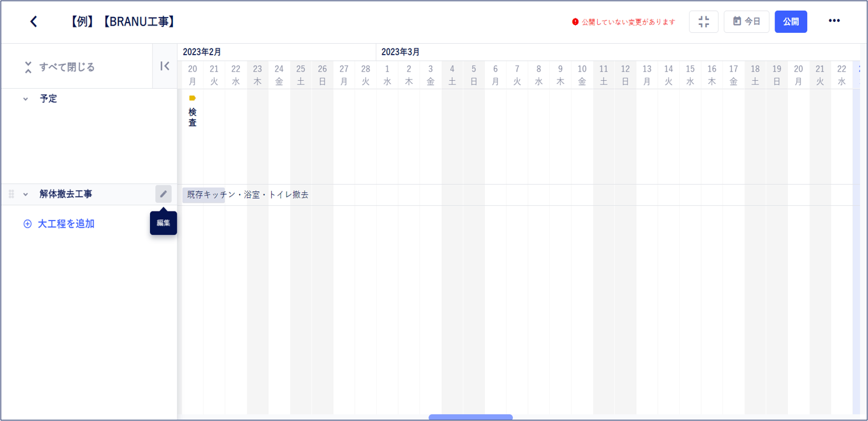The width and height of the screenshot is (868, 421).
Task: Add a major process via 大工程を追加
Action: pyautogui.click(x=59, y=224)
